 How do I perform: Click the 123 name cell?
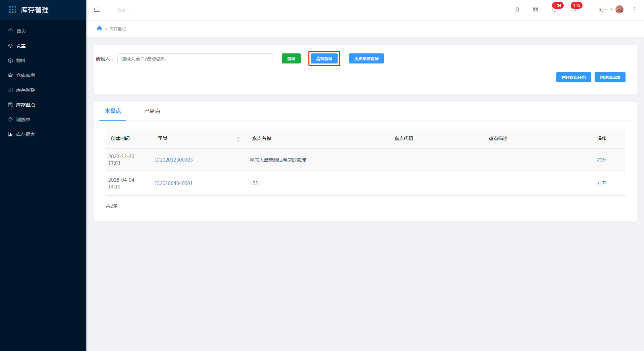pos(254,183)
